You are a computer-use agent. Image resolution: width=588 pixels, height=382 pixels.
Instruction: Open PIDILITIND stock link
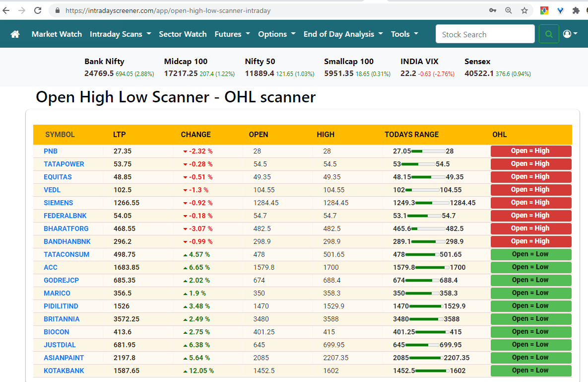(x=61, y=306)
